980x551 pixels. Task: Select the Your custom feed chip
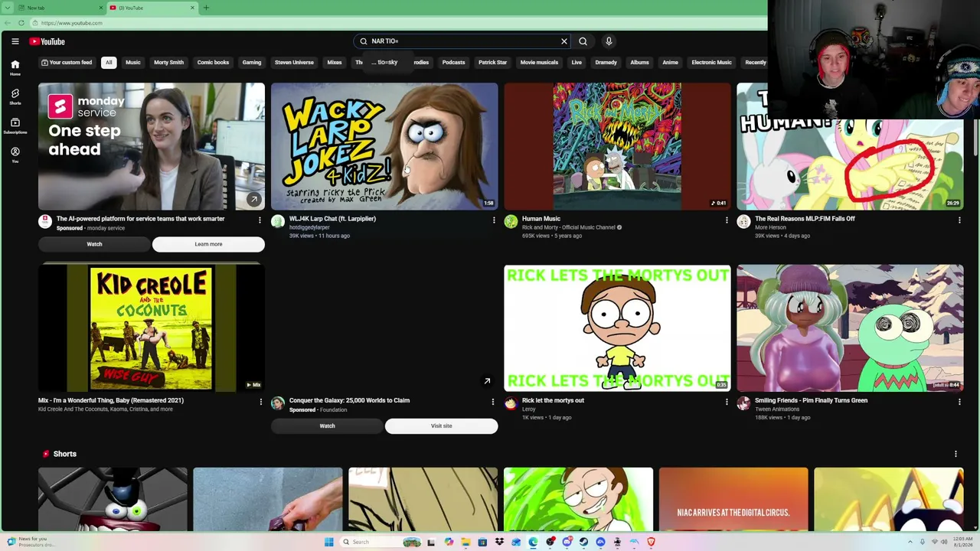coord(67,63)
